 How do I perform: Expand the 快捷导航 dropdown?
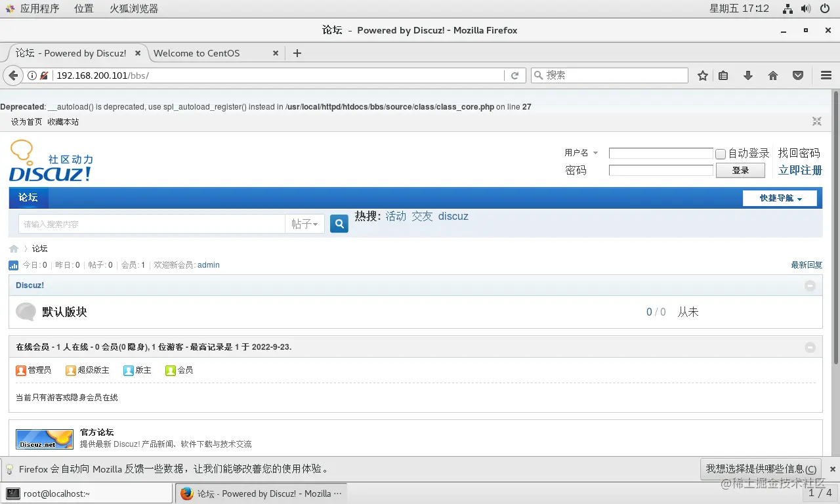780,198
